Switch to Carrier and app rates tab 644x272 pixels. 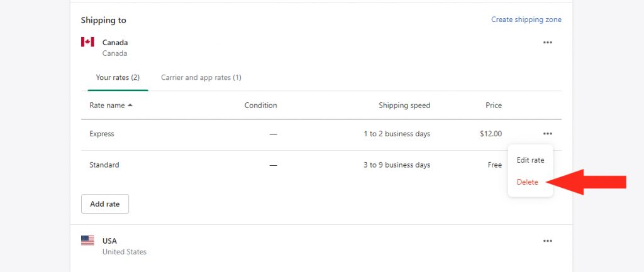pos(201,77)
